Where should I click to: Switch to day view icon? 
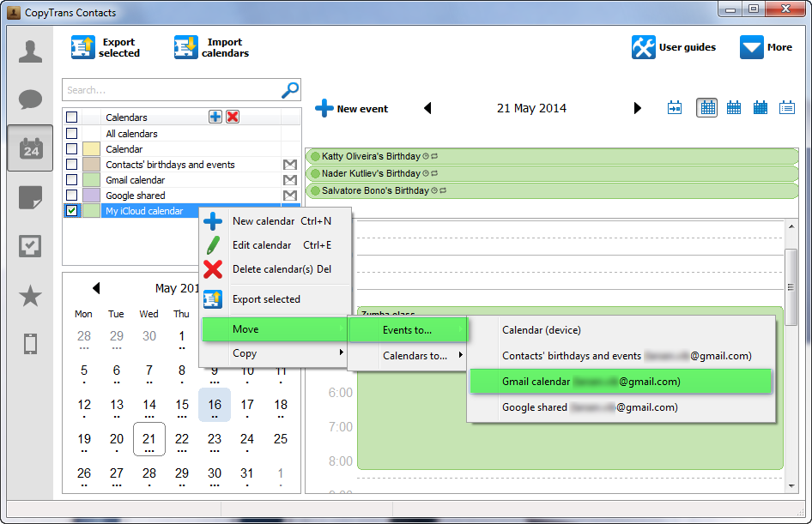click(x=707, y=108)
